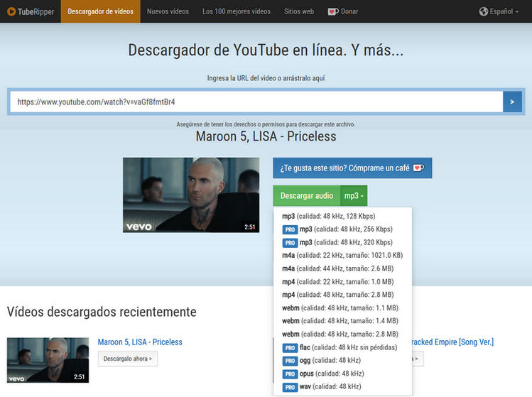Click PRO badge next to mp3 320 Kbps
The height and width of the screenshot is (397, 532).
pos(290,243)
